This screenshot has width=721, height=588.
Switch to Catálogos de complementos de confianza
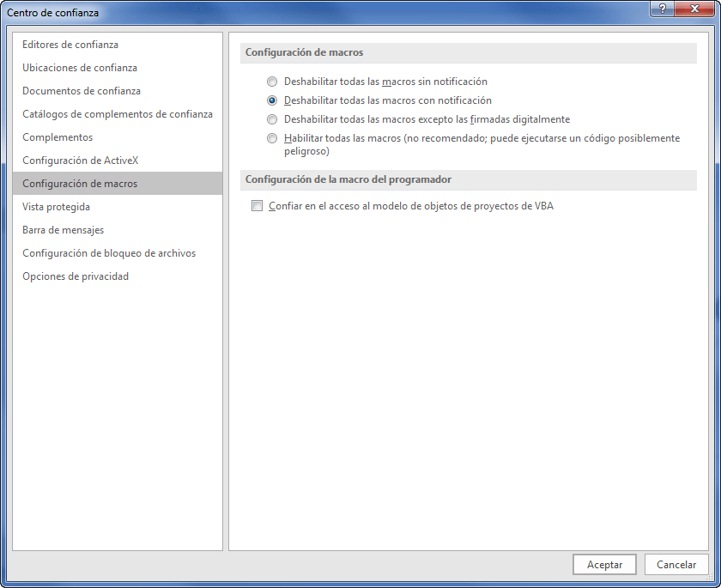[x=118, y=114]
